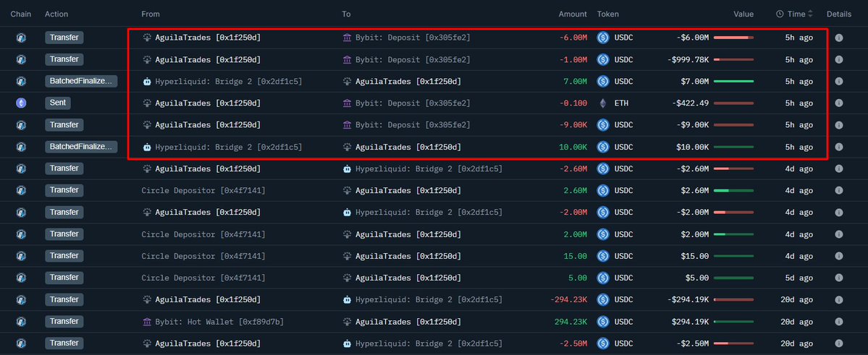Sort by Time using the header arrows
The image size is (868, 355).
pyautogui.click(x=810, y=14)
